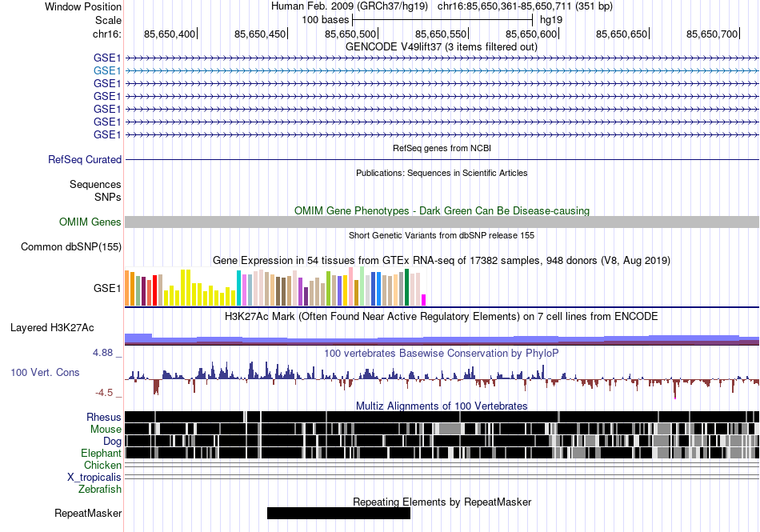Image resolution: width=760 pixels, height=532 pixels.
Task: Select the light-blue highlighted GSE1 transcript label
Action: pos(107,70)
